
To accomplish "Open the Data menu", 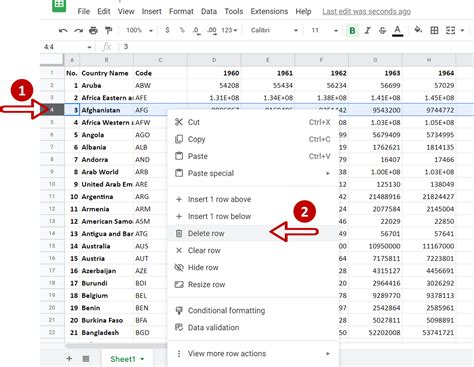I will click(x=209, y=11).
